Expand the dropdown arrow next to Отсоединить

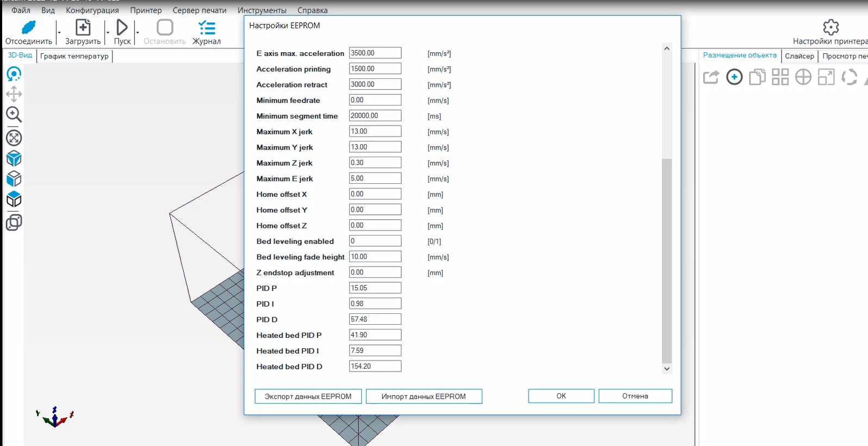pos(59,33)
